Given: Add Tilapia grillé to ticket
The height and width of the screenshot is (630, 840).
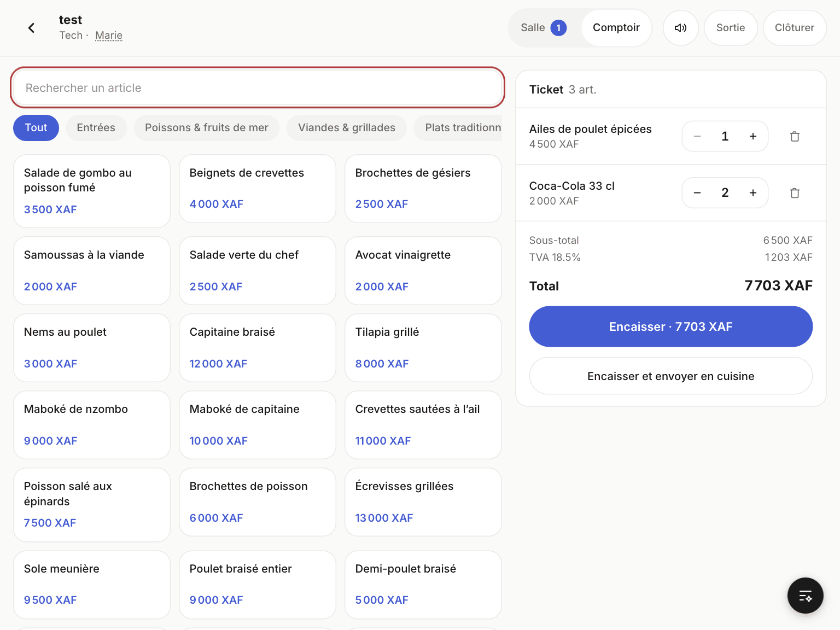Looking at the screenshot, I should tap(423, 348).
